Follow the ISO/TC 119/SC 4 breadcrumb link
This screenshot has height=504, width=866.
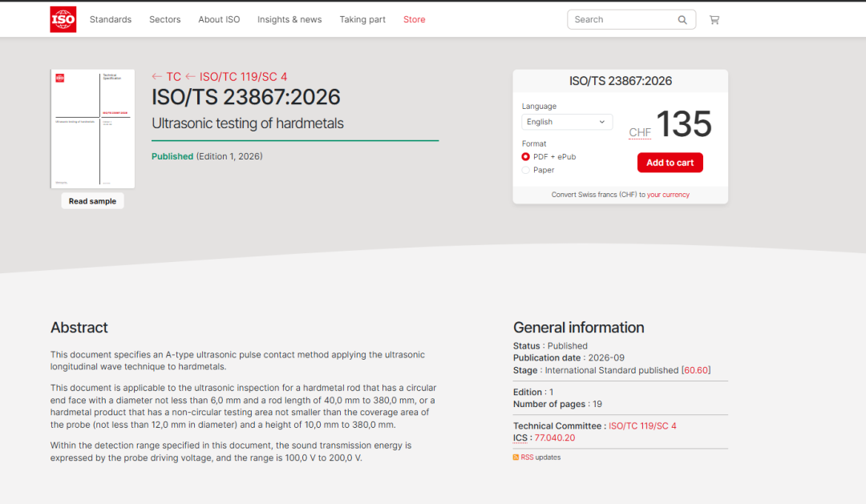[243, 77]
